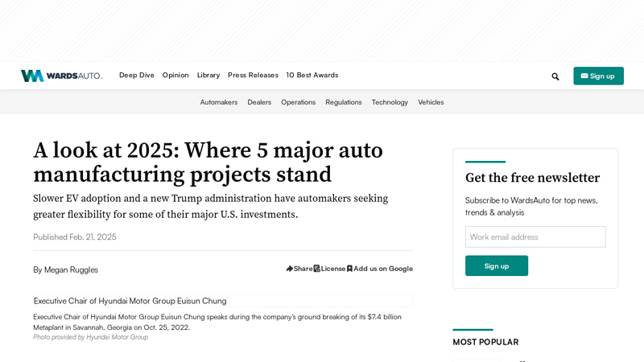Image resolution: width=644 pixels, height=362 pixels.
Task: Go to the Dealers topic
Action: point(259,102)
